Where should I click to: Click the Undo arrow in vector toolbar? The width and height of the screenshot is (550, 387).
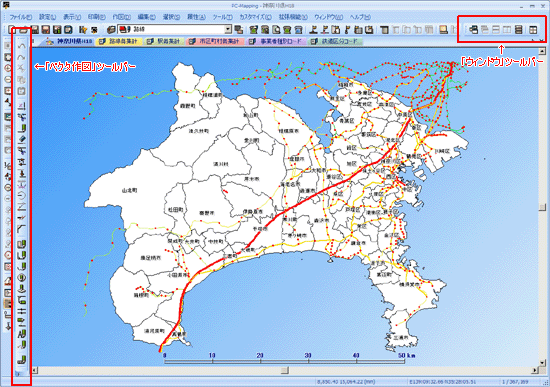point(22,45)
